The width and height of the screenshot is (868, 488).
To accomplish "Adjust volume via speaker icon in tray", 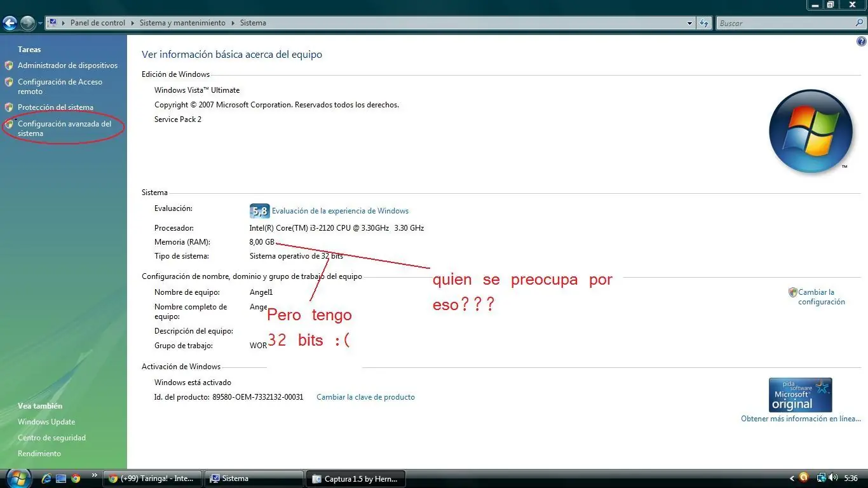I will (832, 478).
